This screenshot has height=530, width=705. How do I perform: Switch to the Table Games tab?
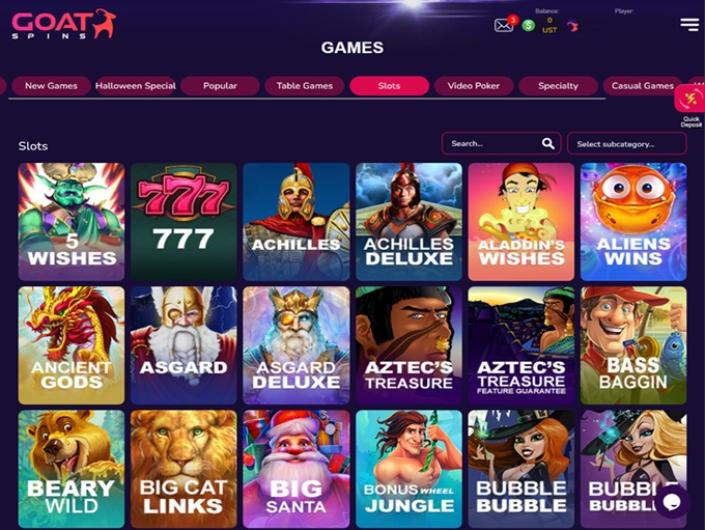pos(304,86)
